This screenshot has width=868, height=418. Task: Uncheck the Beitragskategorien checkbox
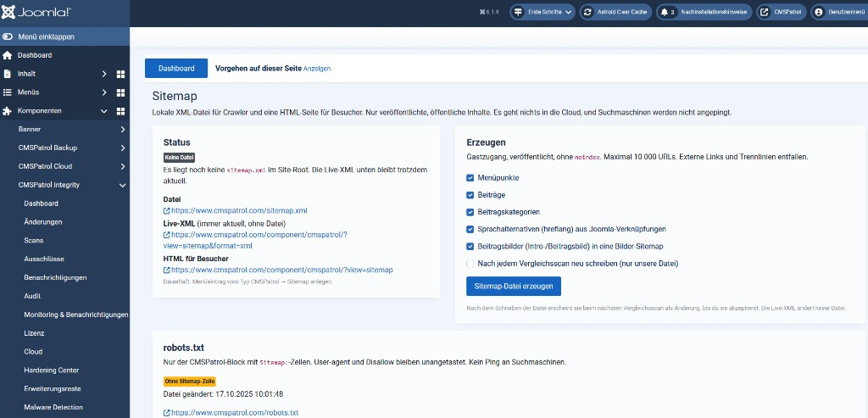pyautogui.click(x=470, y=212)
